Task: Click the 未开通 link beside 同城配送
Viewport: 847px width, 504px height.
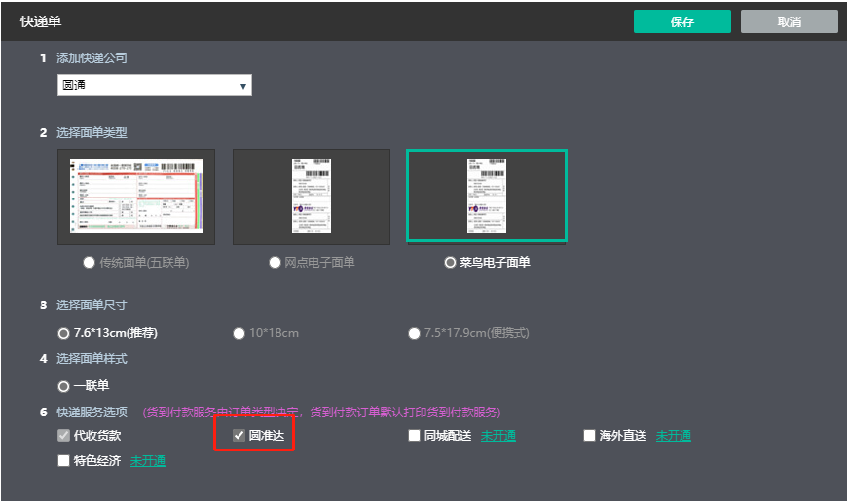Action: (497, 436)
